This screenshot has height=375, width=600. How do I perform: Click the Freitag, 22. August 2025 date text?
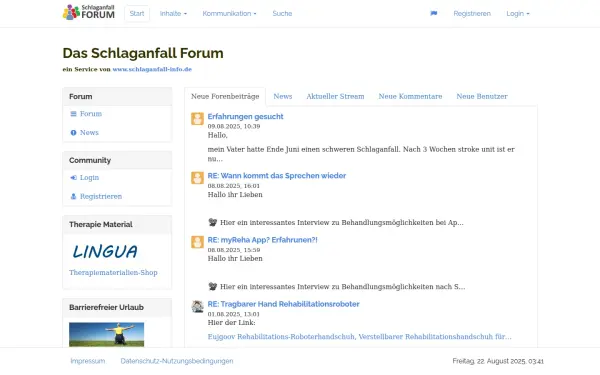click(498, 361)
